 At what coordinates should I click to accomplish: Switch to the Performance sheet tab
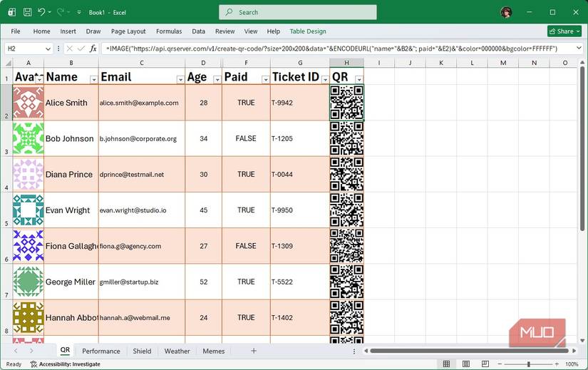[101, 351]
